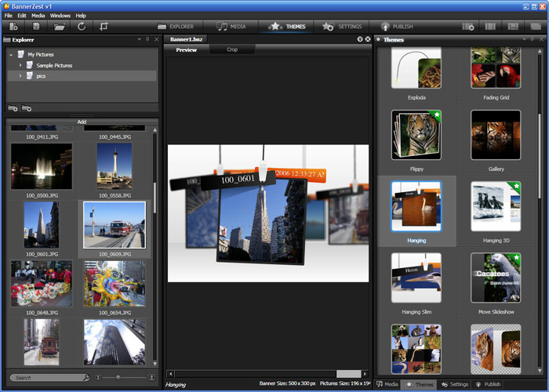Click the thumbnail size slider handle
This screenshot has height=392, width=549.
(118, 377)
